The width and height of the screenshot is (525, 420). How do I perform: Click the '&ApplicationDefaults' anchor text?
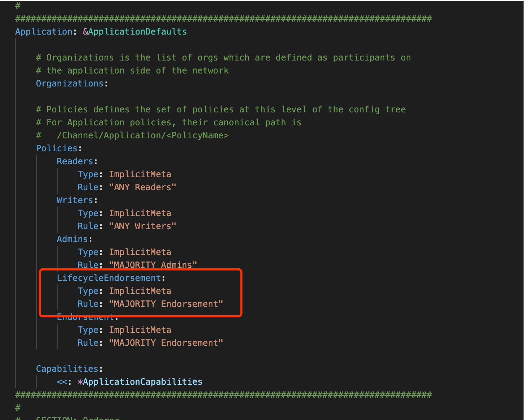[x=135, y=32]
